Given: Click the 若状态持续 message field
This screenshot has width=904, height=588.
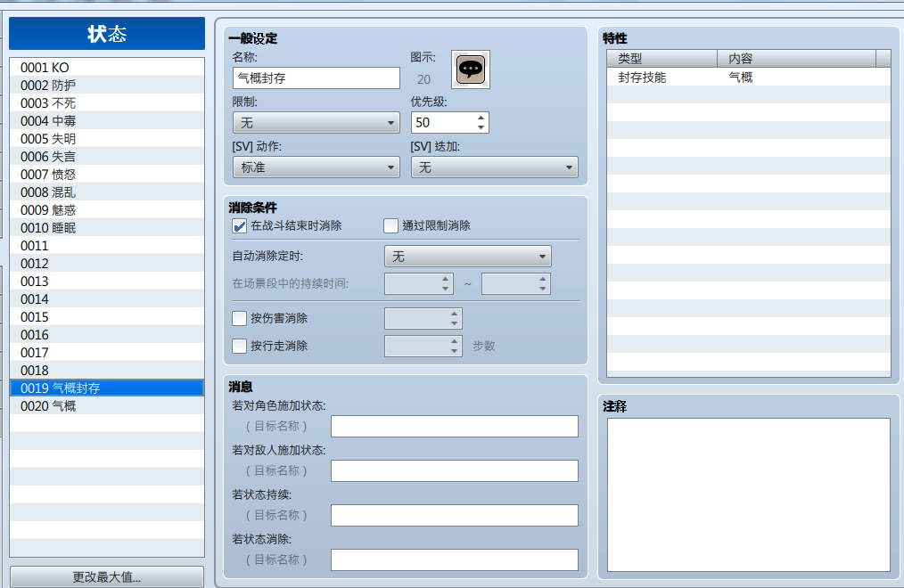Looking at the screenshot, I should [x=455, y=516].
